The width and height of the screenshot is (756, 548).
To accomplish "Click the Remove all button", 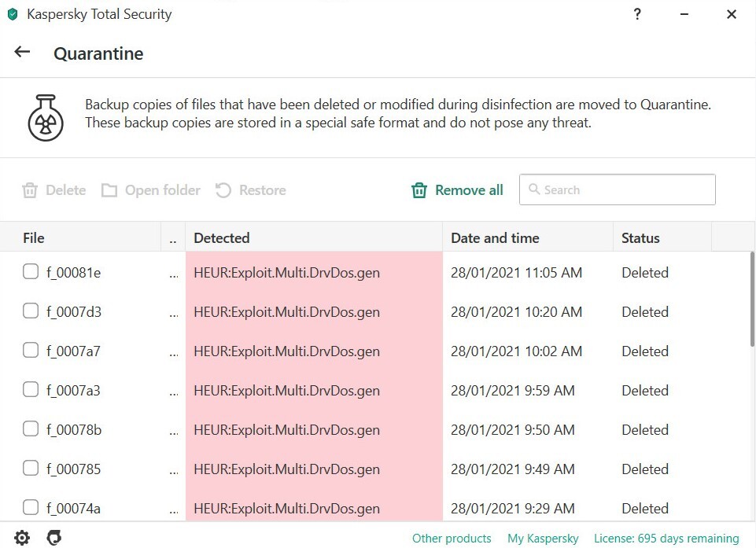I will coord(457,190).
